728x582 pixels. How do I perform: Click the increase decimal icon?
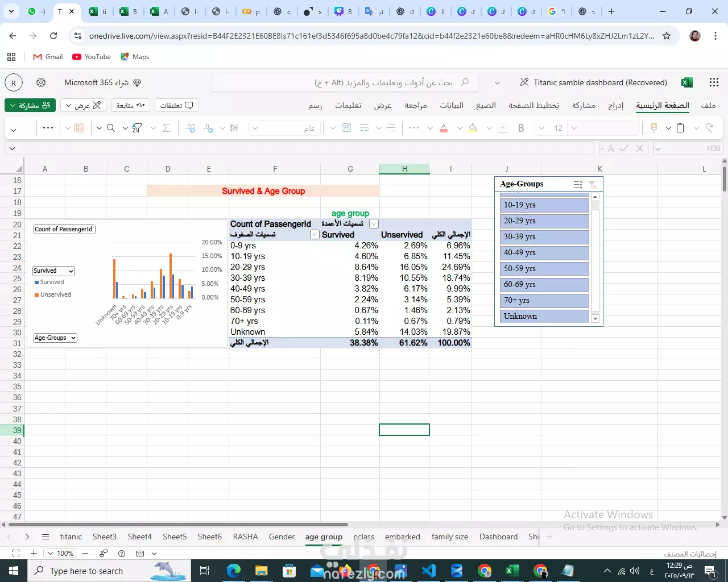tap(208, 128)
